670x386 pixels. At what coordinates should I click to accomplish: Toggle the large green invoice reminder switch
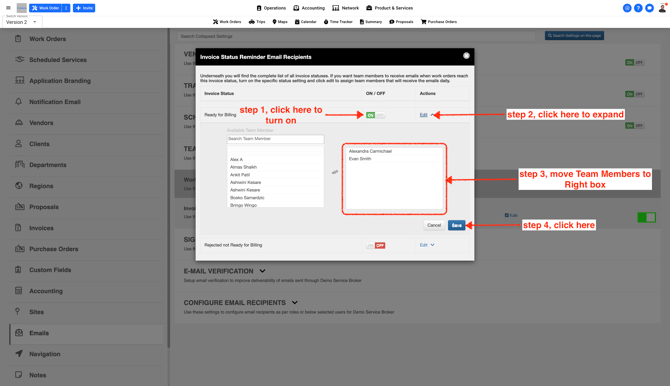646,218
